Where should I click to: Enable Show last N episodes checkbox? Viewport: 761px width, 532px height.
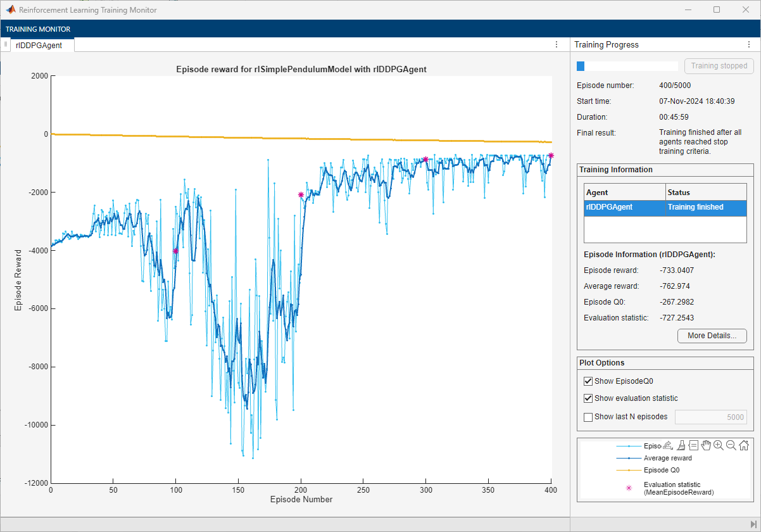tap(588, 417)
